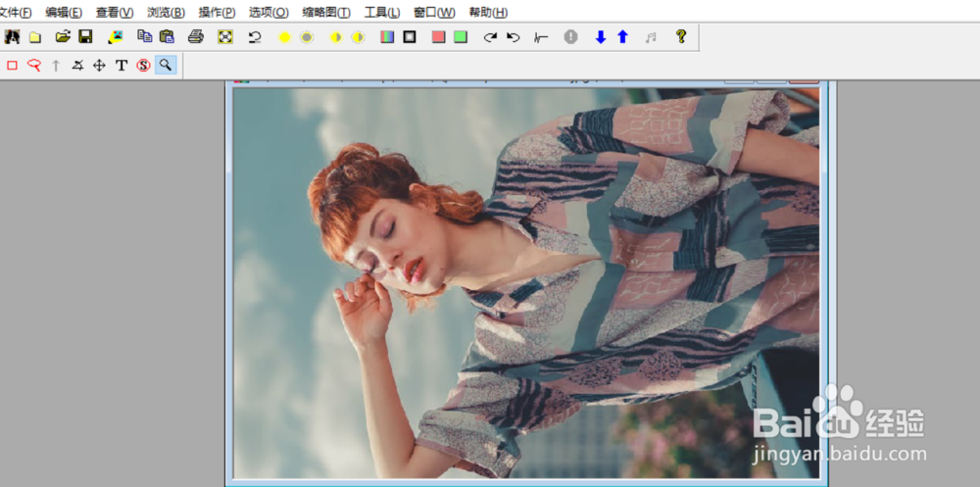Click contrast sun icon with gray right half

(358, 37)
